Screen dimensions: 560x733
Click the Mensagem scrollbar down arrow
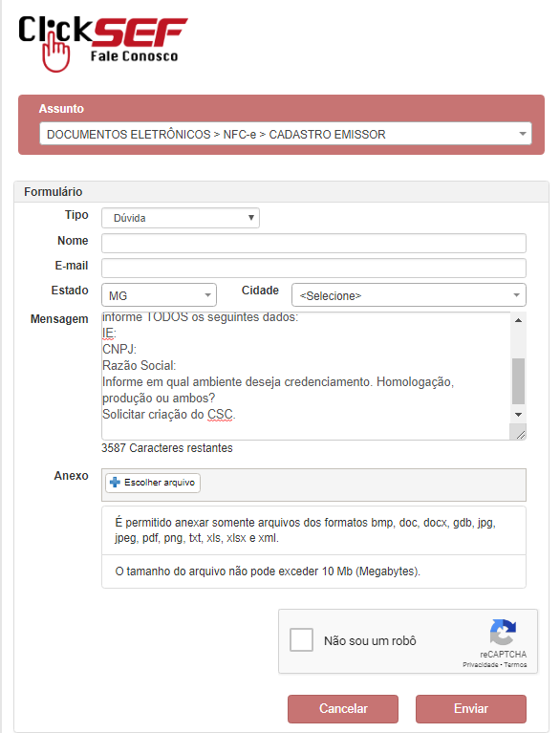coord(518,415)
